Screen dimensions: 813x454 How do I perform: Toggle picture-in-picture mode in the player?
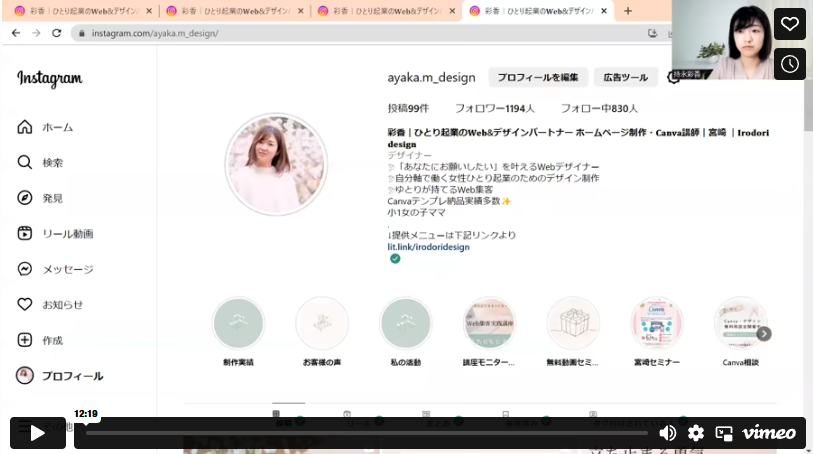coord(724,433)
